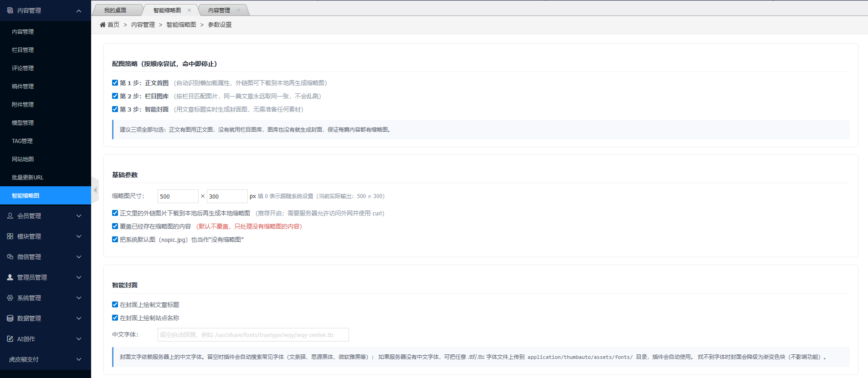This screenshot has height=378, width=868.
Task: Click the thumbnail width field showing 500
Action: pos(178,196)
